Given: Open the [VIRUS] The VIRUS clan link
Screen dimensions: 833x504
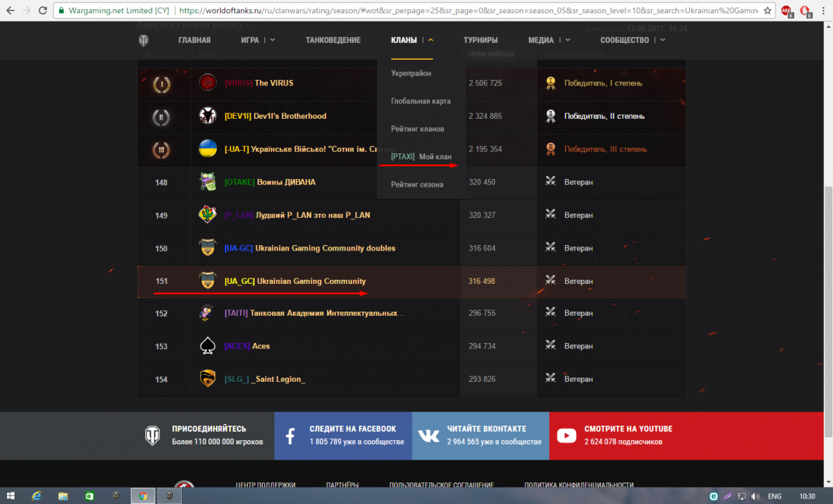Looking at the screenshot, I should tap(259, 83).
